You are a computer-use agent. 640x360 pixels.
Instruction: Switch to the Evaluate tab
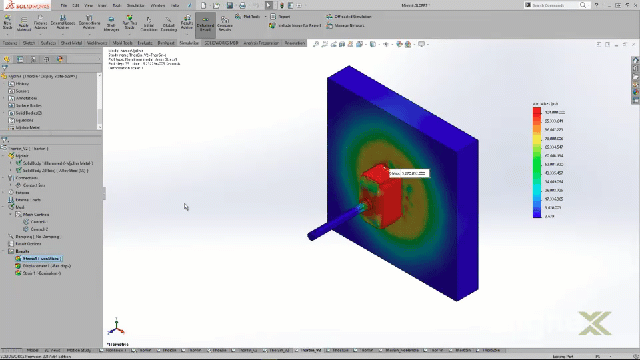[x=145, y=43]
